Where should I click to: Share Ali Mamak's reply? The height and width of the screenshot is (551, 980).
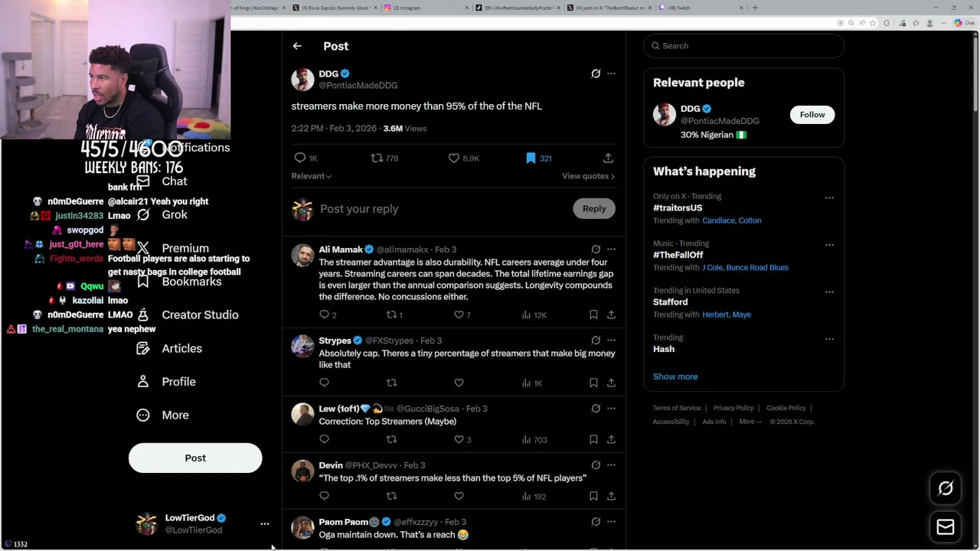tap(611, 315)
